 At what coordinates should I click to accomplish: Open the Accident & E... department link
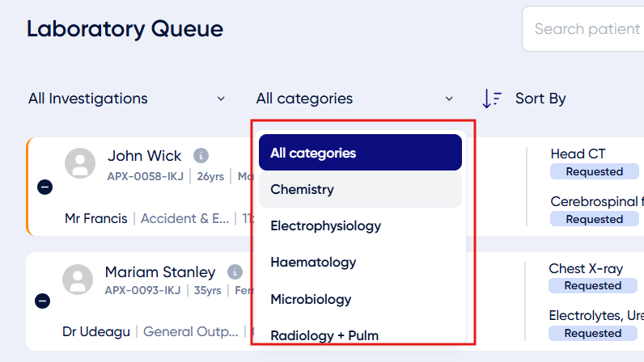click(184, 218)
